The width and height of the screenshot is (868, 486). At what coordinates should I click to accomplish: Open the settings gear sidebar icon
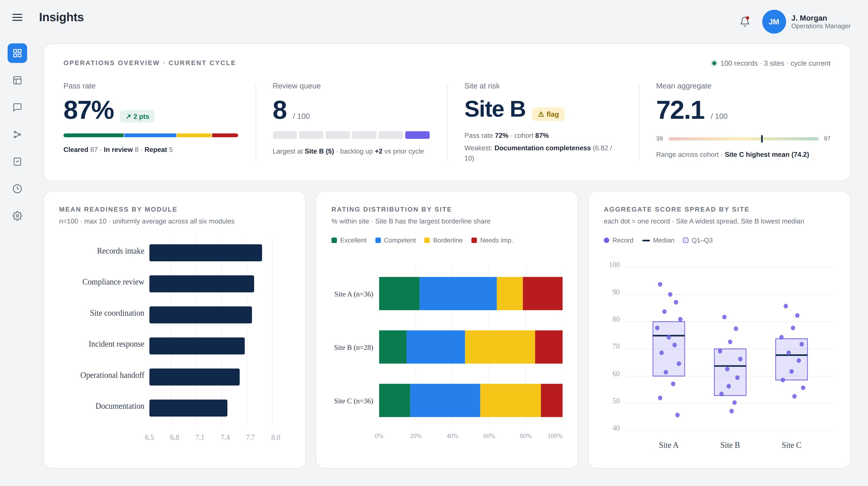pyautogui.click(x=17, y=216)
